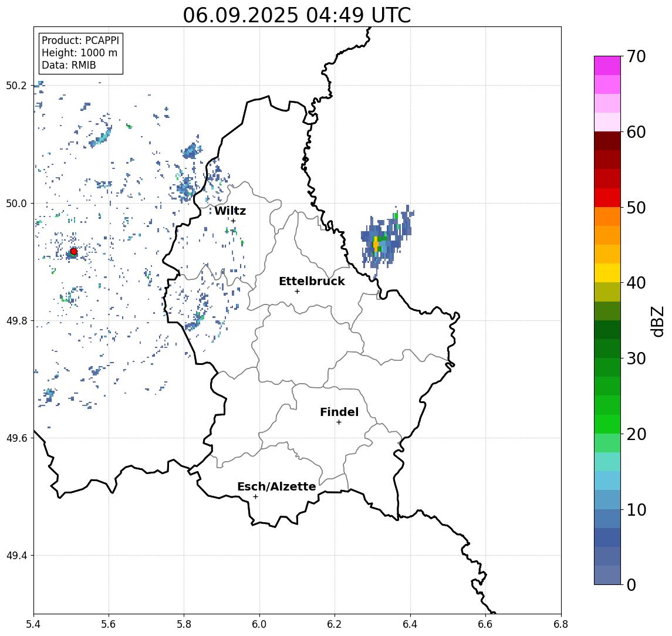This screenshot has width=672, height=636.
Task: Click the latitude tick label 49.4
Action: (16, 556)
